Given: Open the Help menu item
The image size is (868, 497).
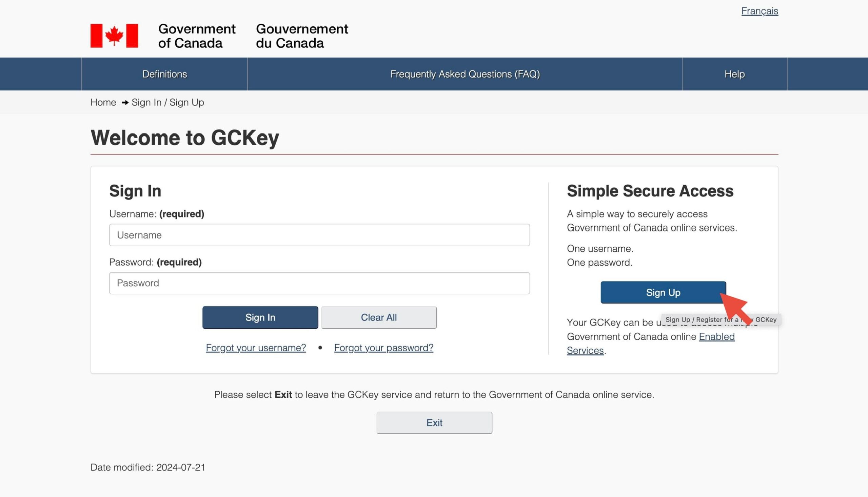Looking at the screenshot, I should pyautogui.click(x=734, y=74).
